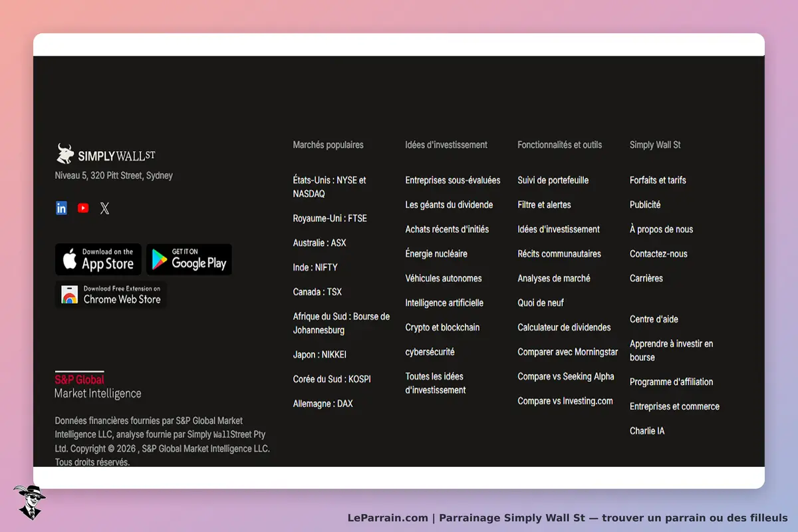Image resolution: width=798 pixels, height=532 pixels.
Task: Open Idées d'investissement under Fonctionnalités et outils
Action: 559,229
